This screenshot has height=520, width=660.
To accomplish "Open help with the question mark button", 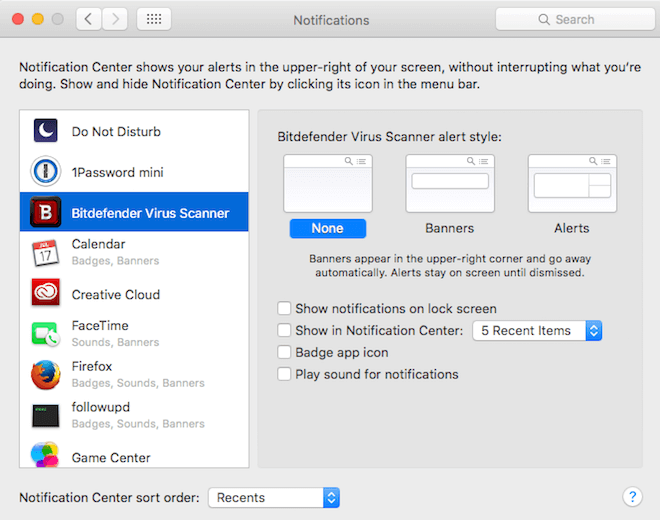I will pos(632,497).
